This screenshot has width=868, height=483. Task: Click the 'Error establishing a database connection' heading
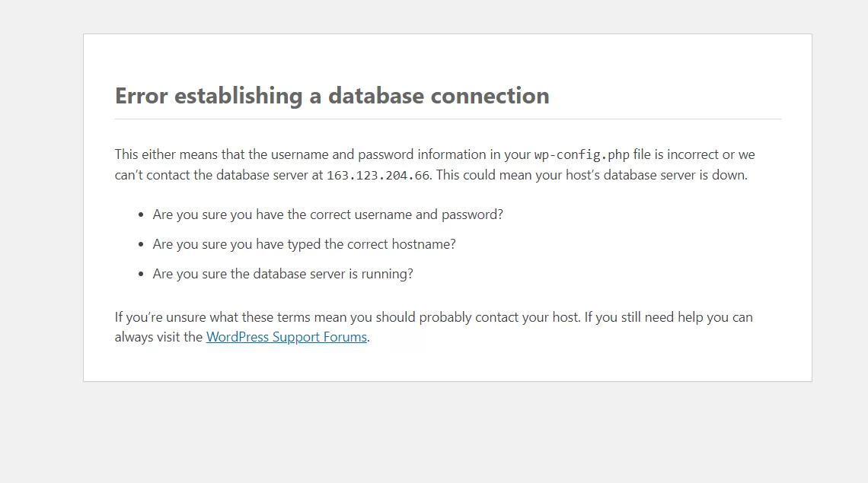pos(332,96)
